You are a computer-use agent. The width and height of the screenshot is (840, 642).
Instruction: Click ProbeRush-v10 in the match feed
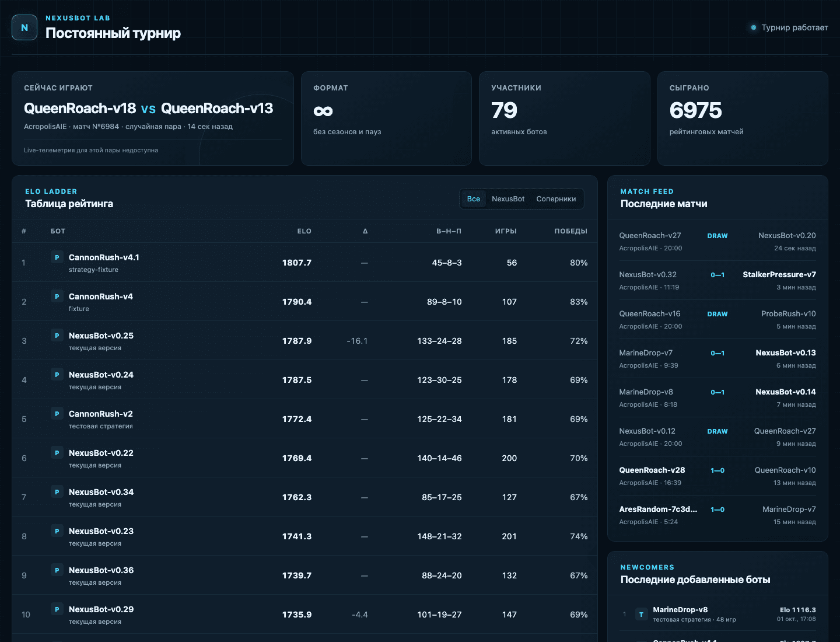click(x=788, y=313)
